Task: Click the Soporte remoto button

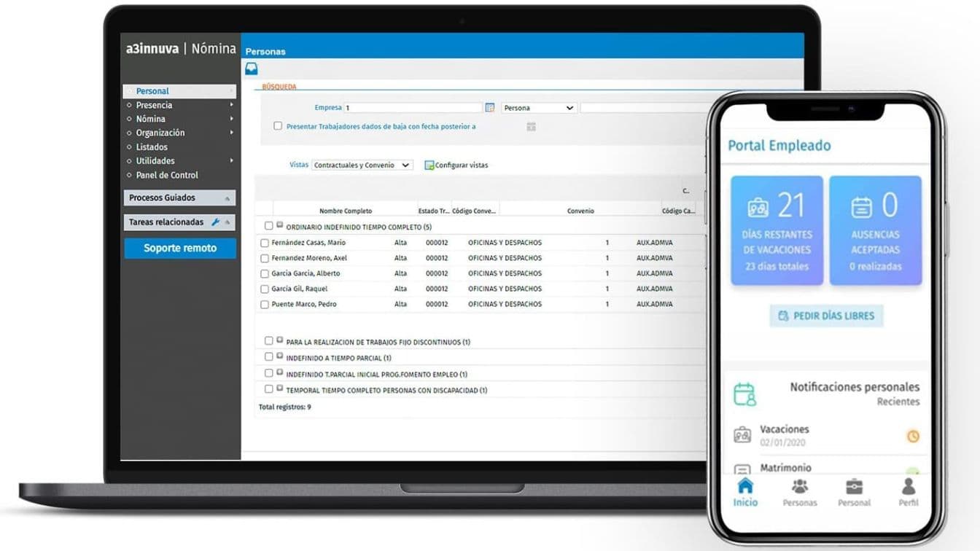Action: pos(179,248)
